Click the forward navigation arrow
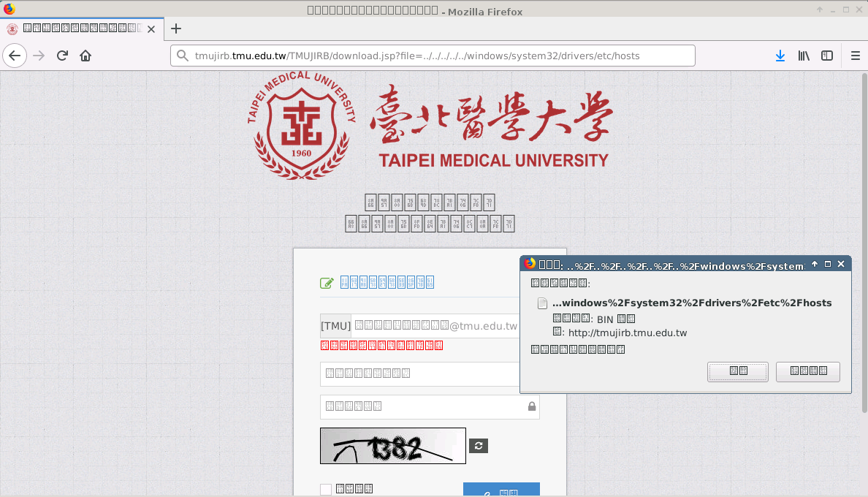The image size is (868, 497). pyautogui.click(x=39, y=56)
